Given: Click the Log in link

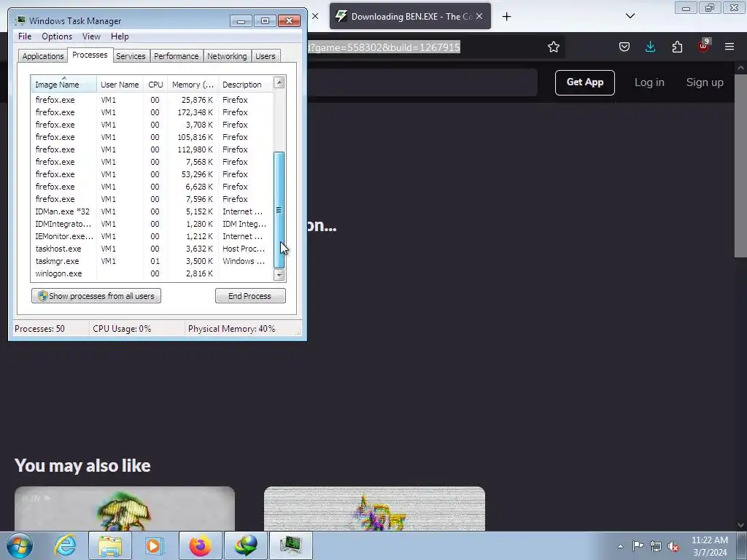Looking at the screenshot, I should click(x=649, y=82).
